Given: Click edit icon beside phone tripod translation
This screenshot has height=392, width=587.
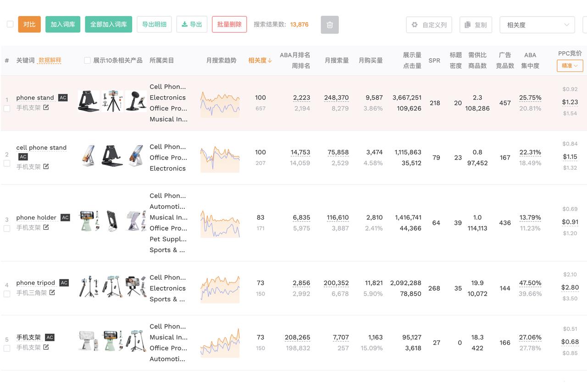Looking at the screenshot, I should click(52, 293).
